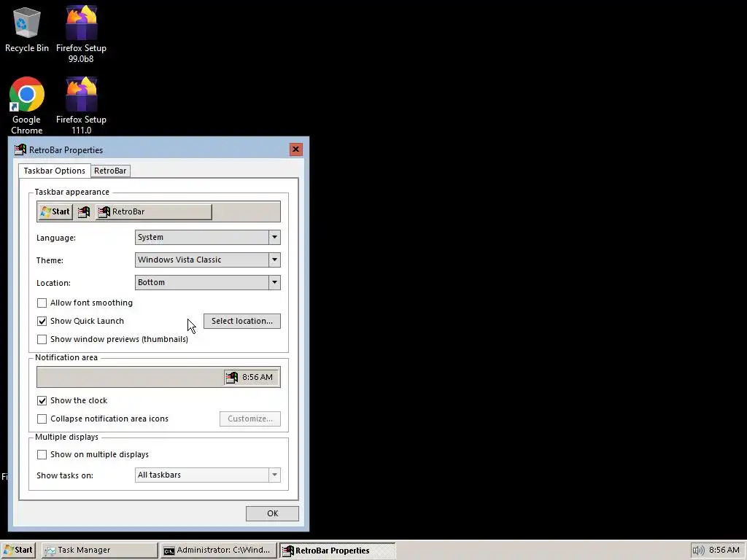
Task: Select Firefox Setup 111.0 desktop icon
Action: pyautogui.click(x=81, y=106)
